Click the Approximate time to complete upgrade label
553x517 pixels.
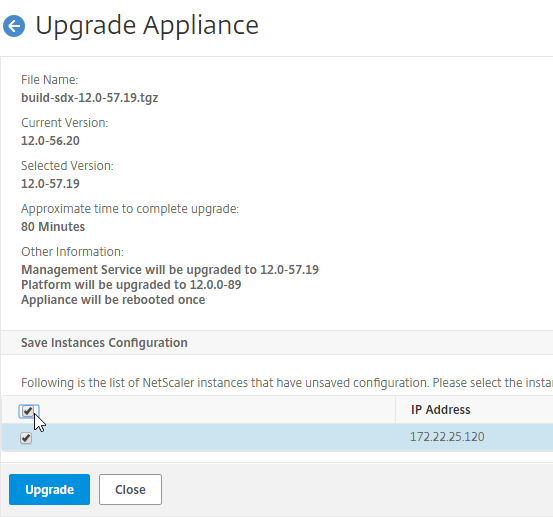(130, 209)
